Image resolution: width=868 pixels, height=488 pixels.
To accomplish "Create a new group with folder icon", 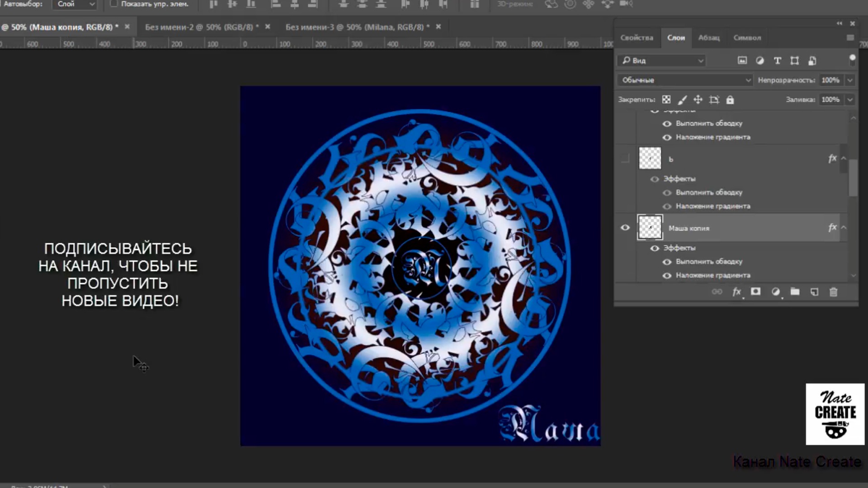I will tap(795, 292).
